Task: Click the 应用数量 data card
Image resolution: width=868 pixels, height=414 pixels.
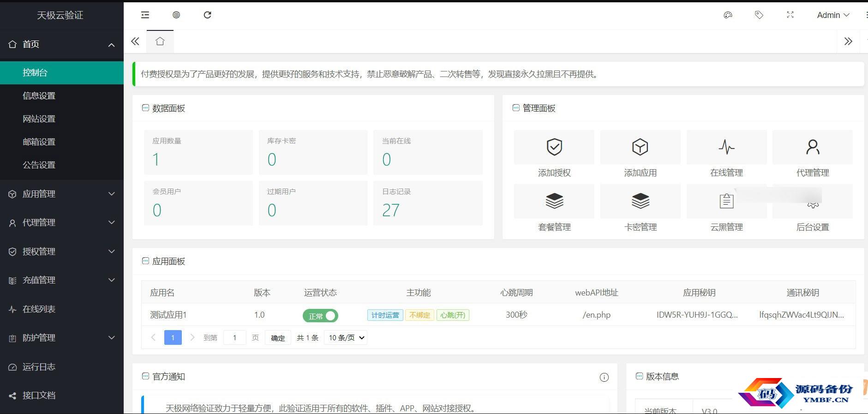Action: click(x=198, y=152)
